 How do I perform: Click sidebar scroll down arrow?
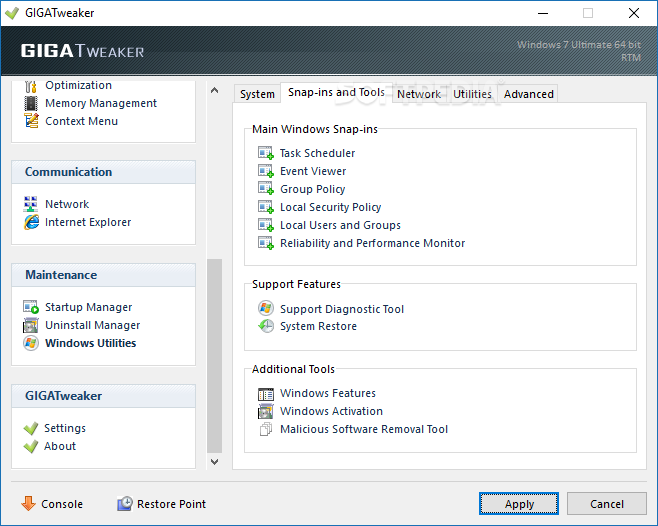click(x=214, y=462)
